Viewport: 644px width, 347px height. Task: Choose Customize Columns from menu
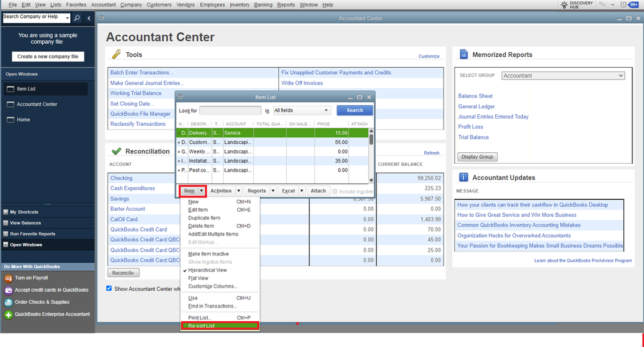213,286
